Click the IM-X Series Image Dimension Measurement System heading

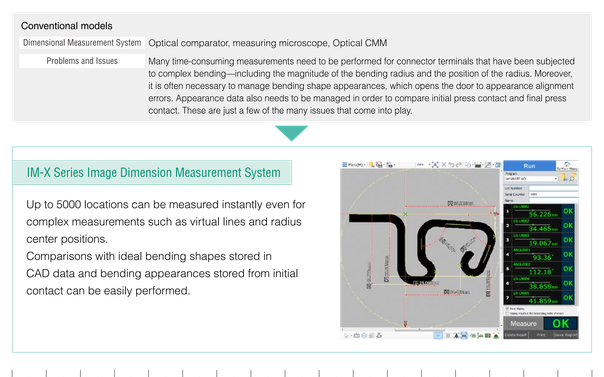(153, 173)
